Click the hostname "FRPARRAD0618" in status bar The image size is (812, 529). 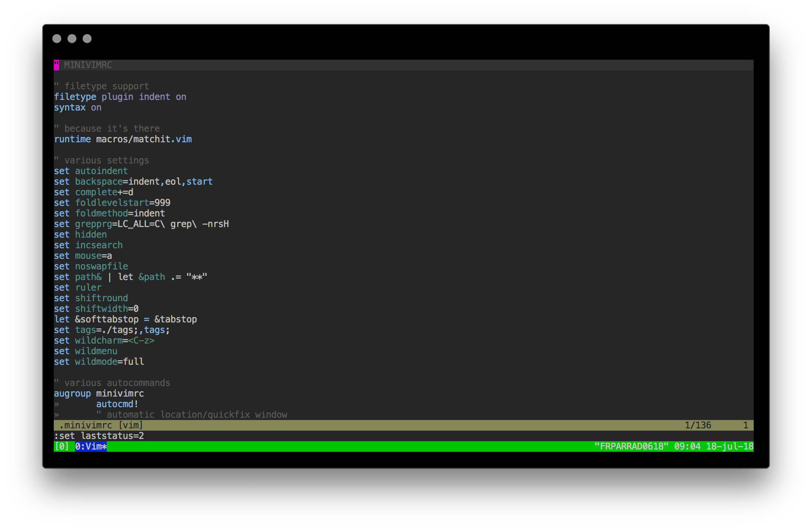point(631,447)
